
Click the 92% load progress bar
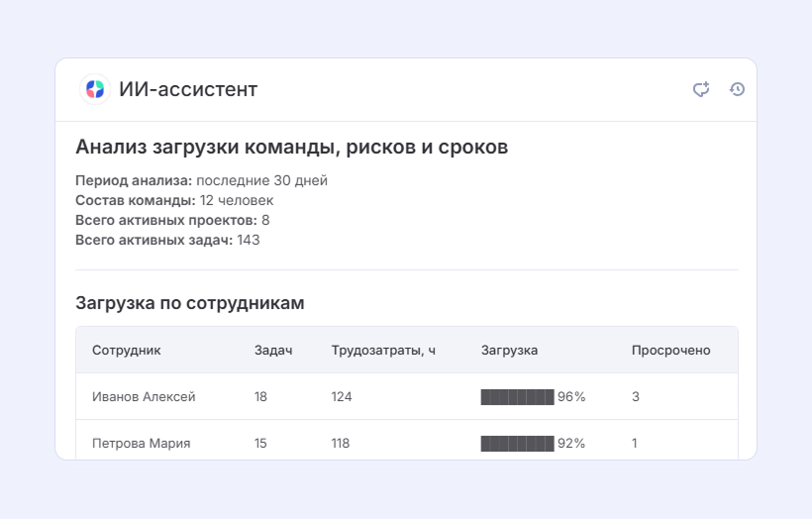point(517,444)
